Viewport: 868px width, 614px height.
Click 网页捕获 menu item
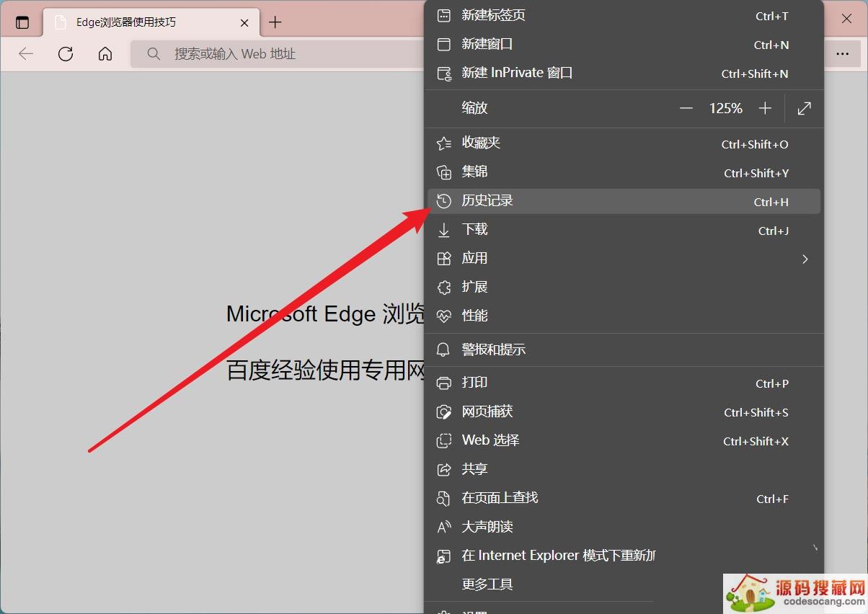(487, 411)
